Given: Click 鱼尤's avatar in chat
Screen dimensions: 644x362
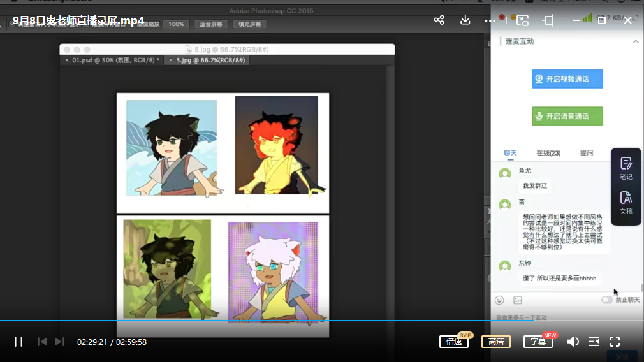Looking at the screenshot, I should click(x=505, y=173).
